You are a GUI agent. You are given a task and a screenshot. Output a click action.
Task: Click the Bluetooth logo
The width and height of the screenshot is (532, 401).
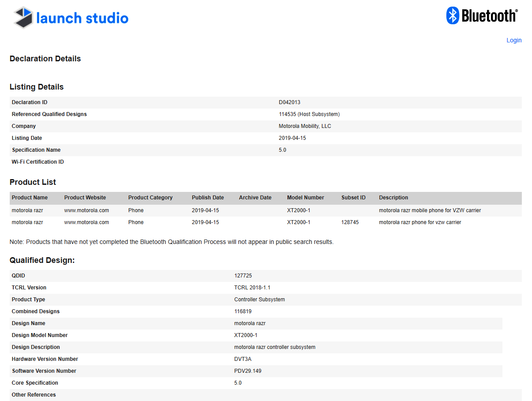[x=482, y=15]
